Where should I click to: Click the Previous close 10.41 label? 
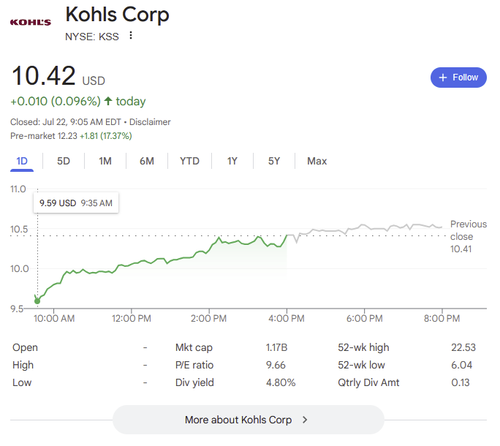tap(468, 237)
